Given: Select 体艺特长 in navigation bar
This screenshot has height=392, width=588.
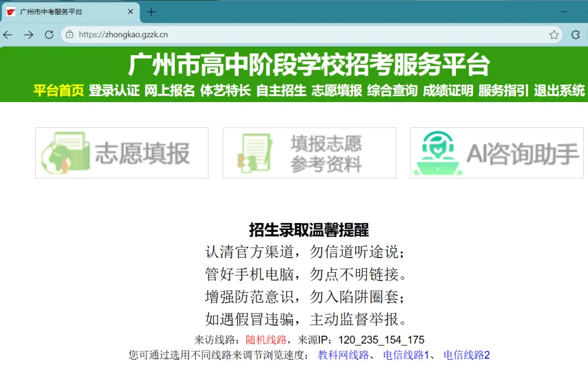Looking at the screenshot, I should coord(225,90).
